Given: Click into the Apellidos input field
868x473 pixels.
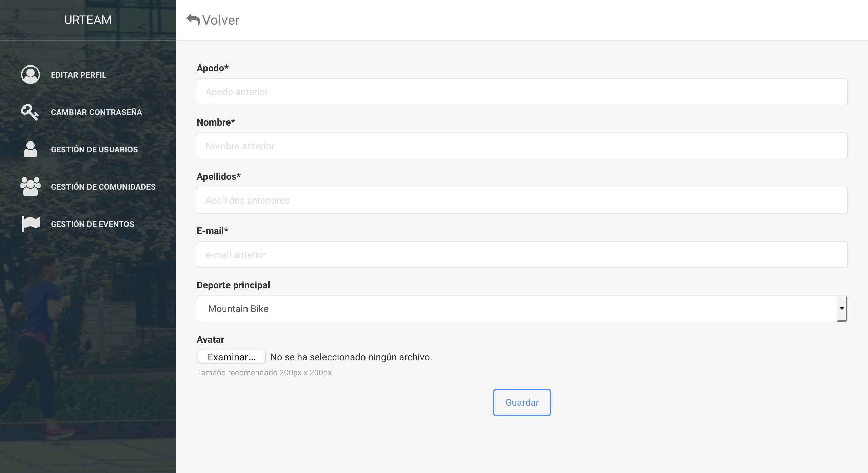Looking at the screenshot, I should point(522,200).
